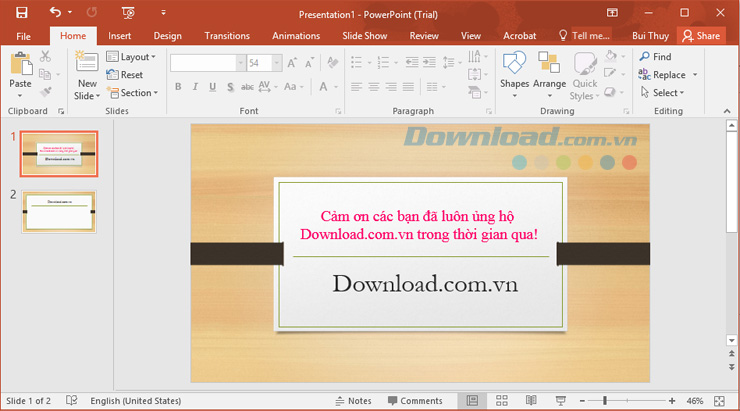Click the Bui Thuy account name
Image resolution: width=740 pixels, height=411 pixels.
[650, 36]
